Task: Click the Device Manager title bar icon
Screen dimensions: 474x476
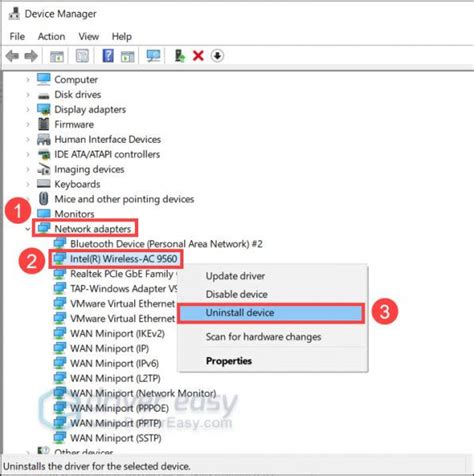Action: [14, 14]
